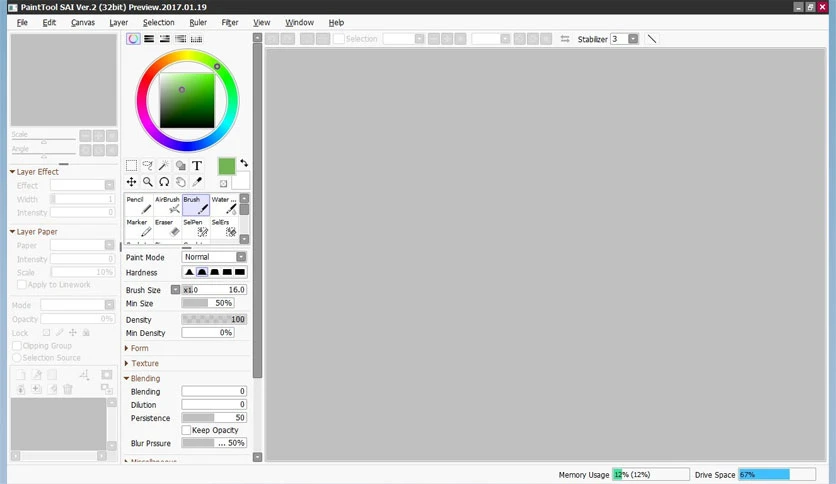Select the second hardness shape
Screen dimensions: 836x484
pyautogui.click(x=202, y=272)
